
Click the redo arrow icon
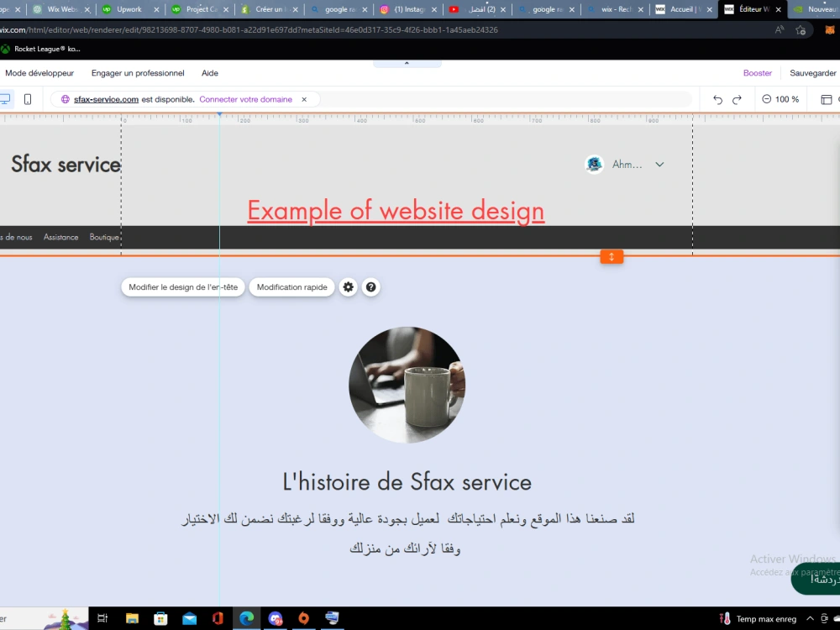tap(737, 98)
